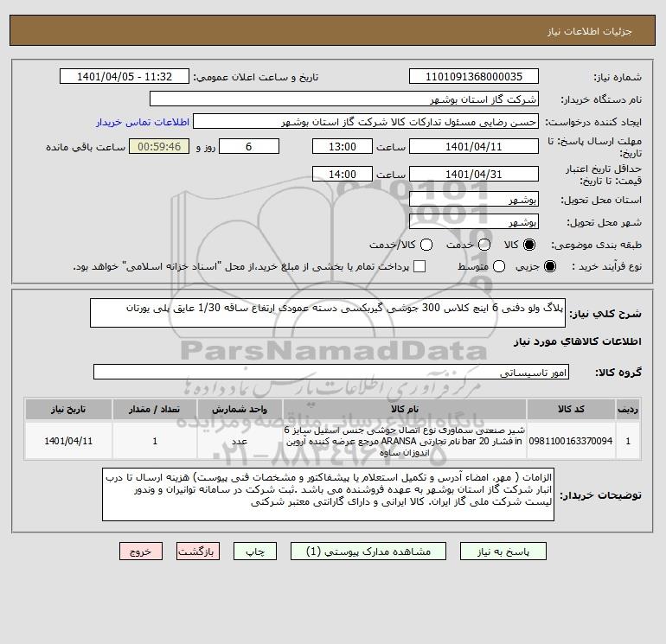The width and height of the screenshot is (666, 644).
Task: Click the تاریخ نیاز column header
Action: coord(68,409)
